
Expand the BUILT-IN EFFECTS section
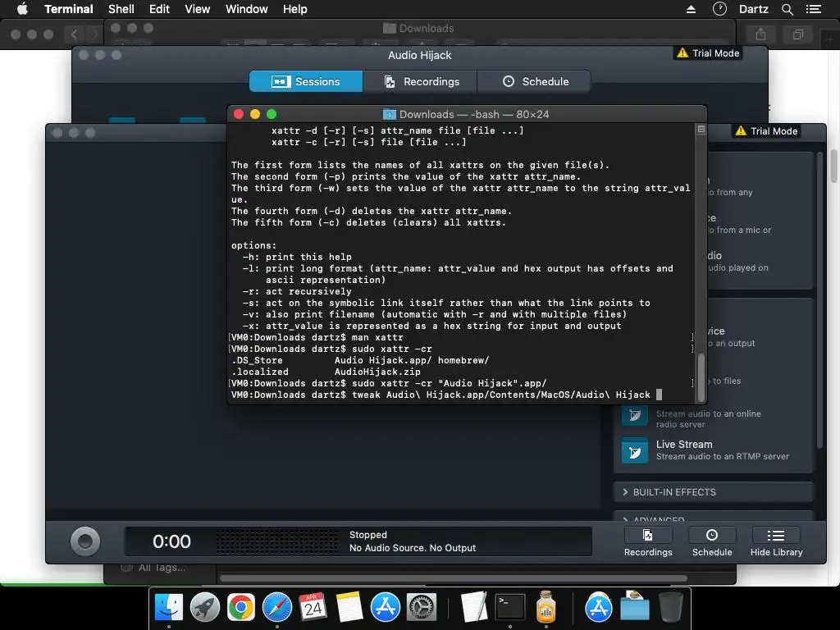714,492
